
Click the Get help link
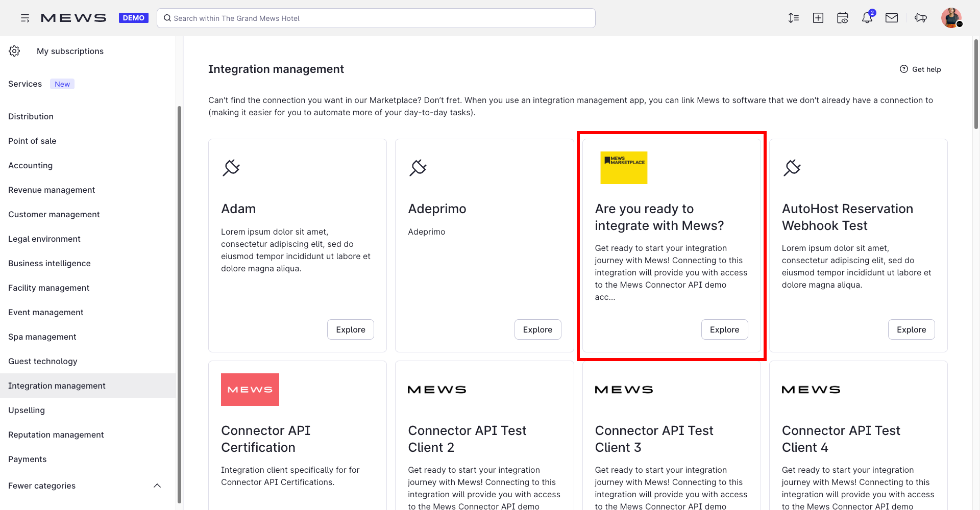click(920, 69)
